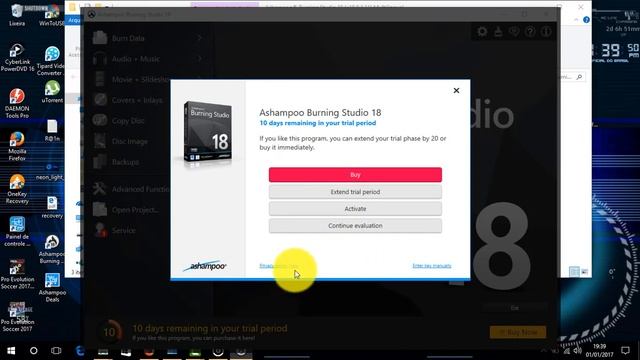The image size is (640, 360).
Task: Expand the Burn Data chevron arrow
Action: 199,38
